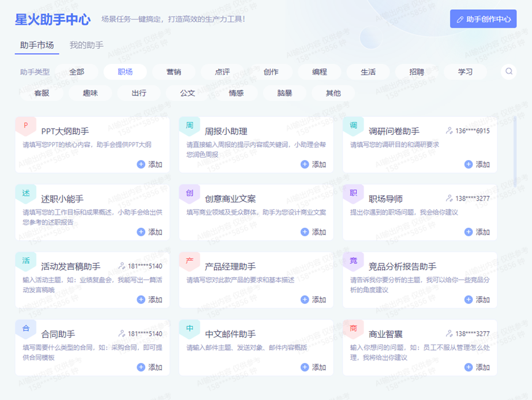
Task: Switch to the 我的助手 tab
Action: pos(86,45)
